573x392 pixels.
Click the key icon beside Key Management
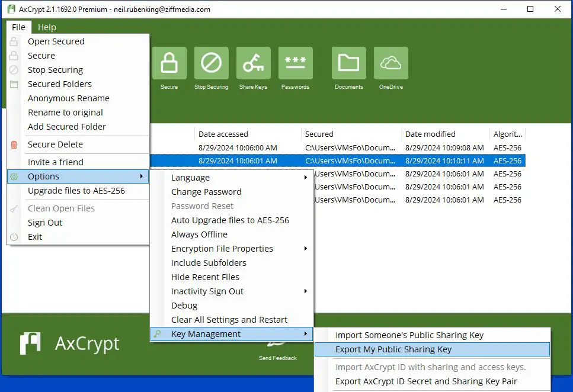tap(157, 333)
